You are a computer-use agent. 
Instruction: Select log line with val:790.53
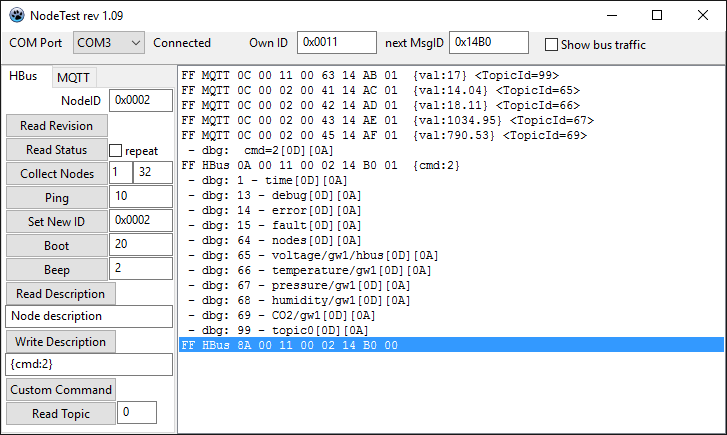451,135
